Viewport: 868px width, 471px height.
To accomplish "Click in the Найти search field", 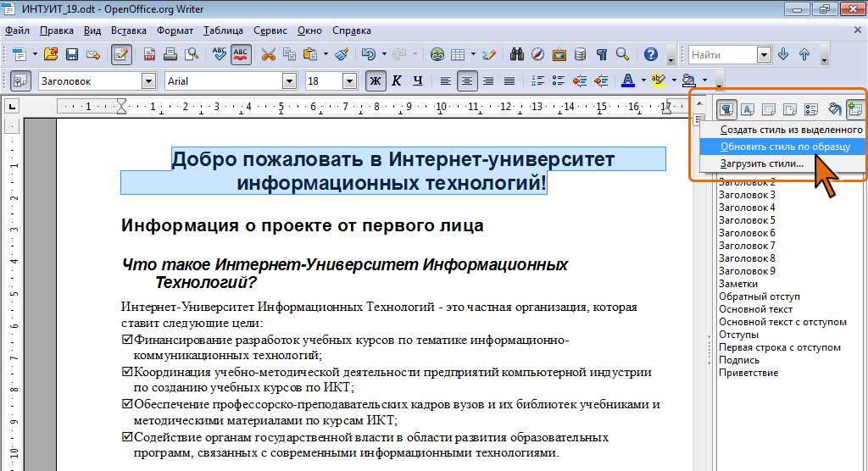I will 722,54.
